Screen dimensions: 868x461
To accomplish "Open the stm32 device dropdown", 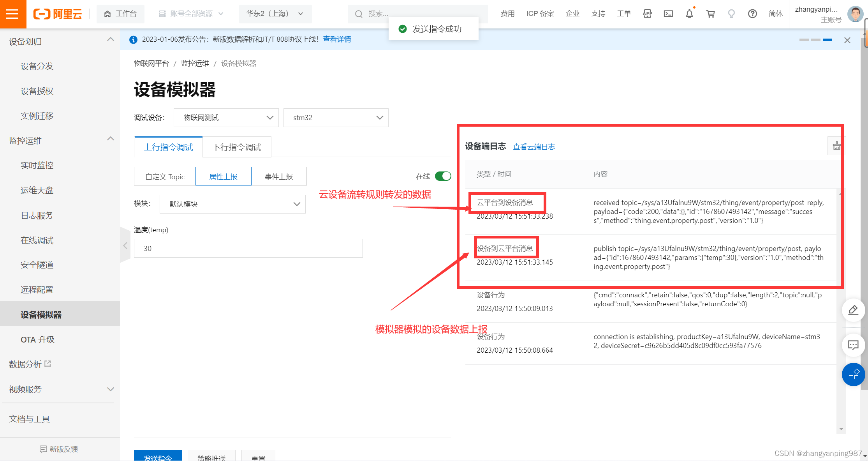I will 336,118.
